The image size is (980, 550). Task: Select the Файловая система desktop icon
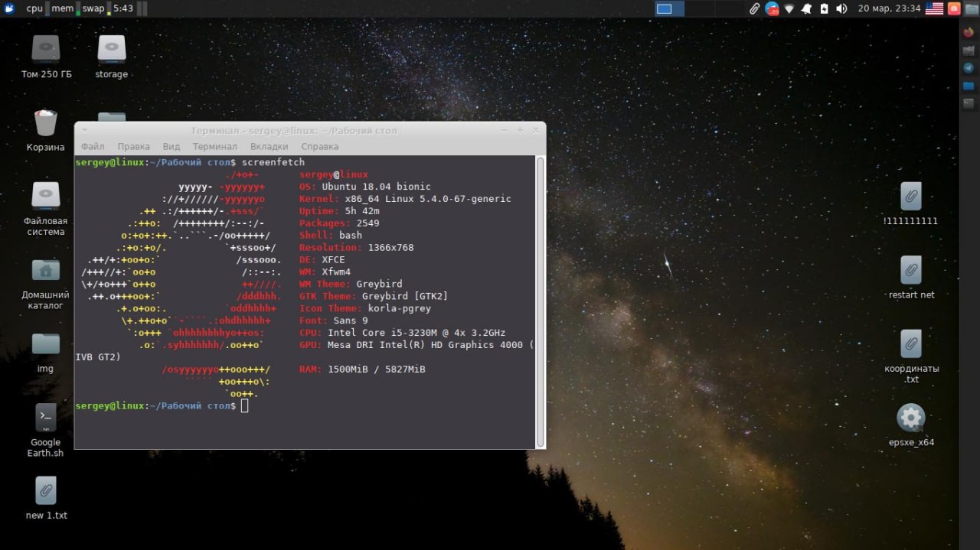click(x=46, y=208)
